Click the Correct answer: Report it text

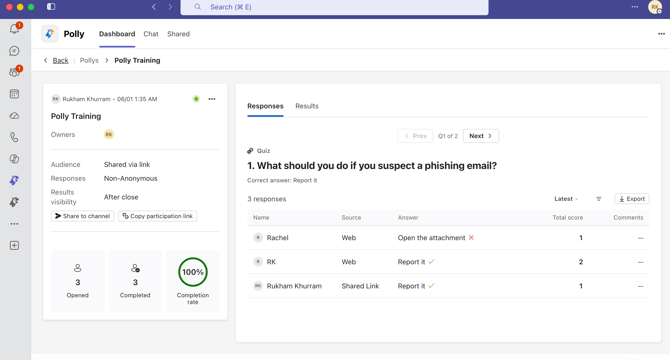tap(282, 181)
